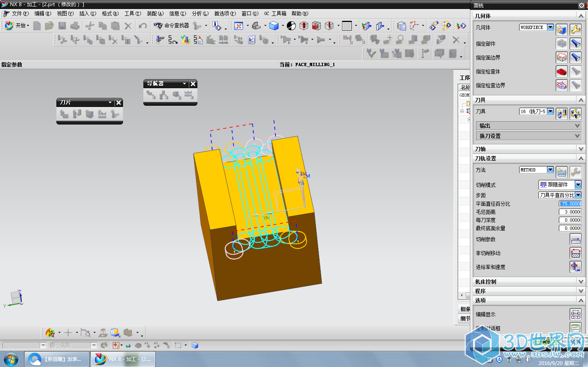Click the 指定检查边界 select icon
588x367 pixels.
pos(562,85)
